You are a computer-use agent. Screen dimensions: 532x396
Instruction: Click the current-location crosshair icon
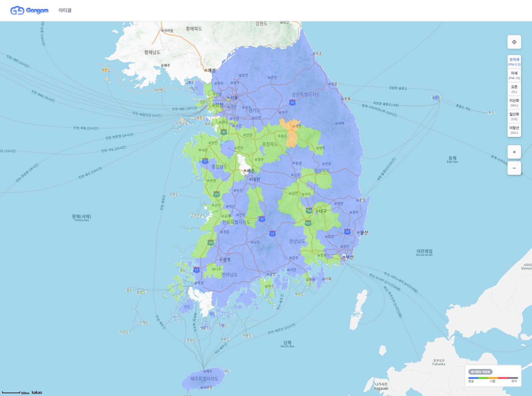pos(514,42)
